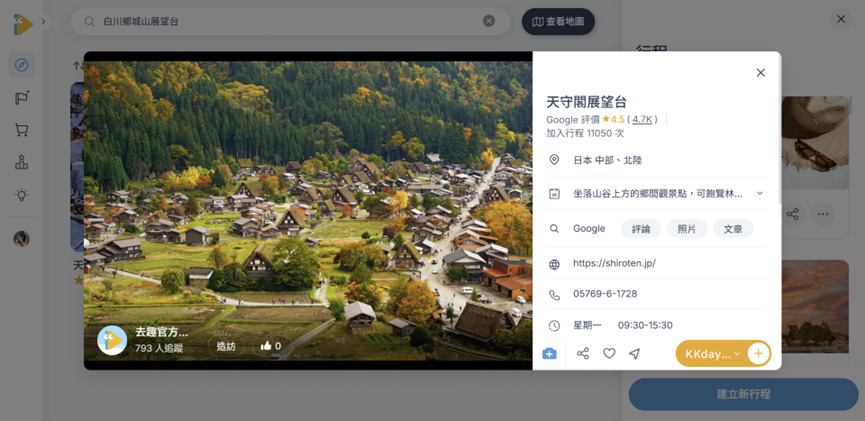Open the three-dot menu on the trip card
This screenshot has width=865, height=421.
coord(823,214)
